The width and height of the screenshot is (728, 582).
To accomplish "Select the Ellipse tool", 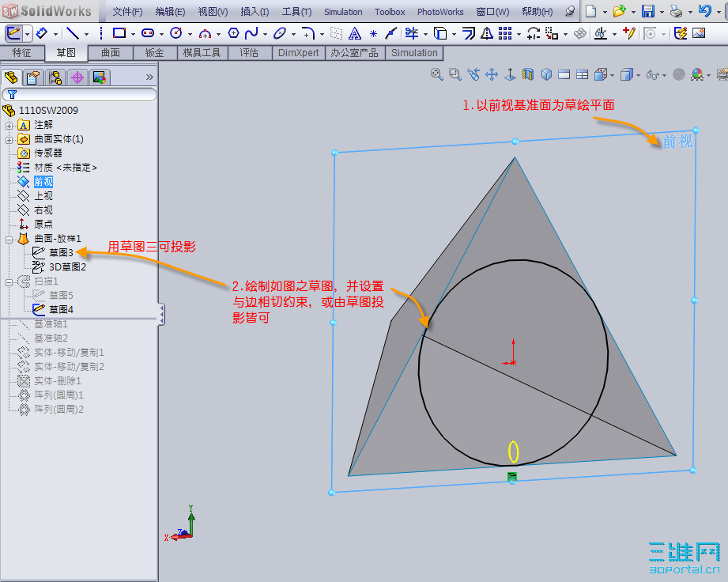I will point(280,33).
